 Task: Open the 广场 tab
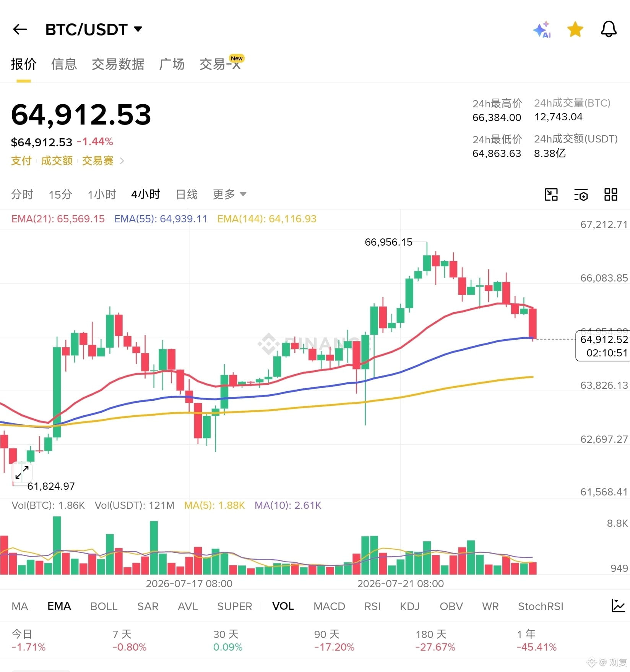pyautogui.click(x=172, y=64)
